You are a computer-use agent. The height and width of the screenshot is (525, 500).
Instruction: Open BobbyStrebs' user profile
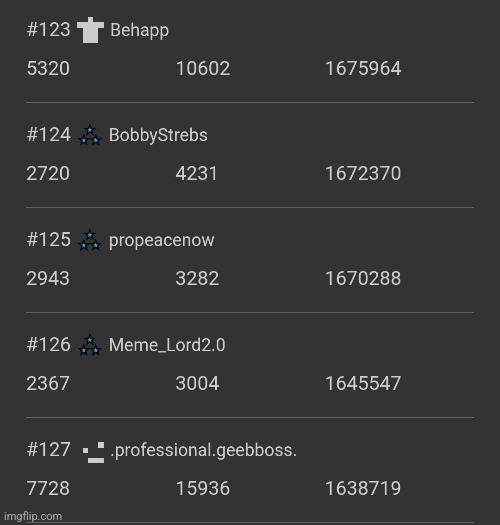click(x=158, y=135)
